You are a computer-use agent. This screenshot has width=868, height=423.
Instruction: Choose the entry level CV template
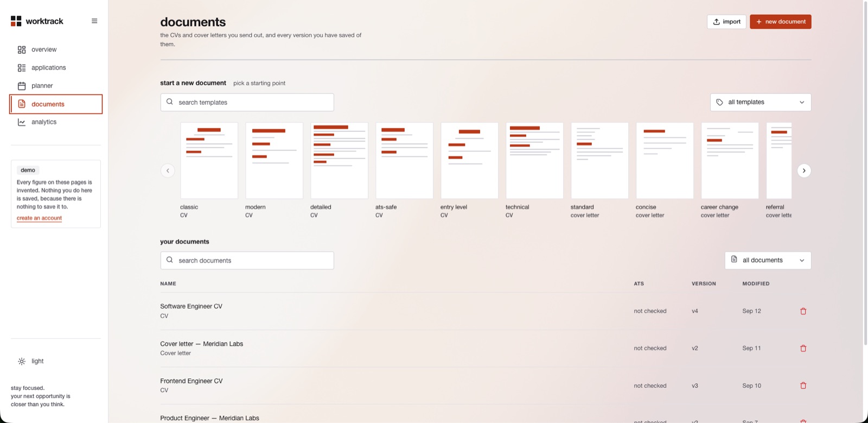(x=469, y=171)
